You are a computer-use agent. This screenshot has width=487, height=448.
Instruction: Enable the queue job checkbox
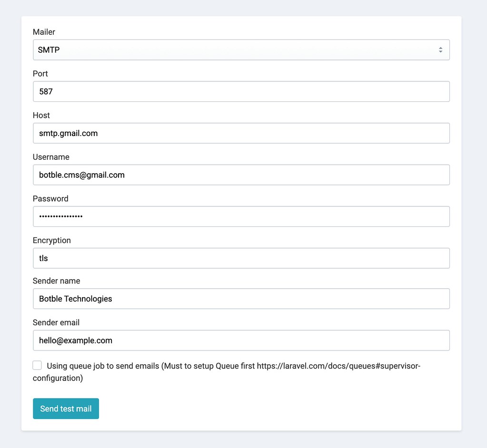(x=37, y=365)
